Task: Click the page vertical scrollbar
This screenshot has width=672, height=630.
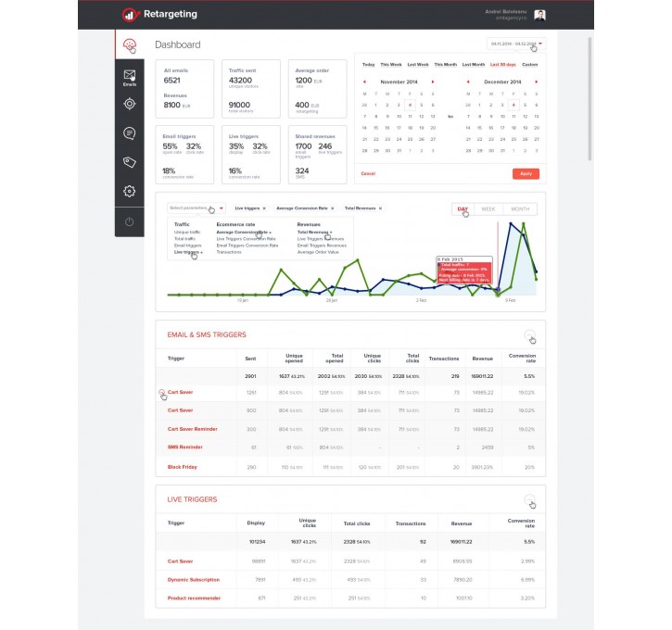Action: [590, 98]
